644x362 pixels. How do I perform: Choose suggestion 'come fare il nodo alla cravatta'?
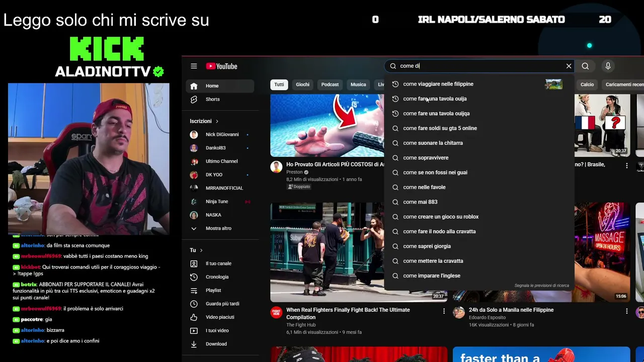click(x=478, y=232)
